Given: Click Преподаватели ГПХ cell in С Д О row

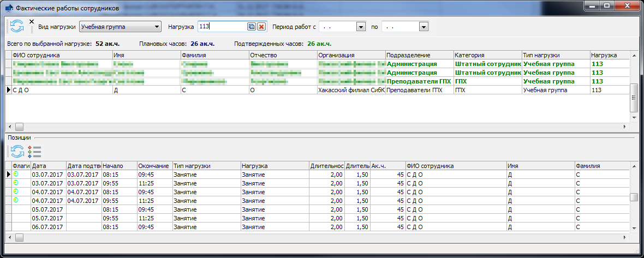Looking at the screenshot, I should (x=419, y=90).
